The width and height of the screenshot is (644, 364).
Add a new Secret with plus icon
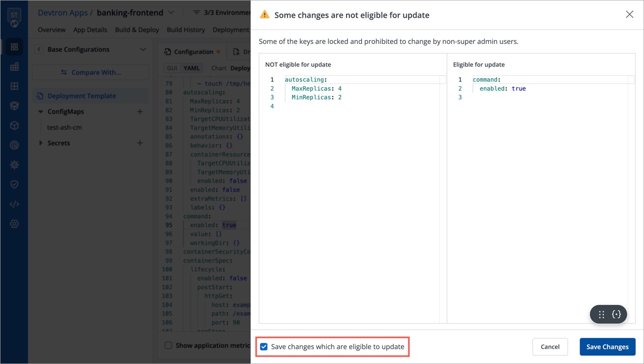[x=140, y=143]
